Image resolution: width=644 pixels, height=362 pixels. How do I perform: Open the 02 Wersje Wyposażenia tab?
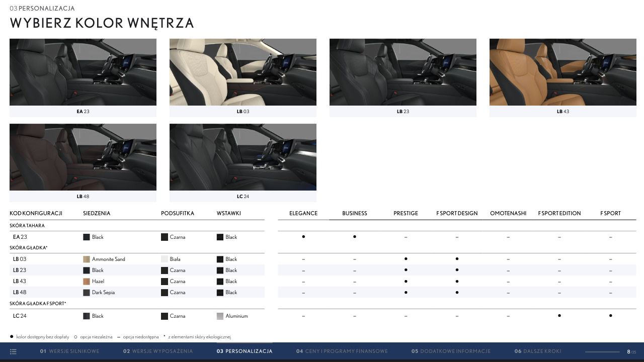coord(158,351)
